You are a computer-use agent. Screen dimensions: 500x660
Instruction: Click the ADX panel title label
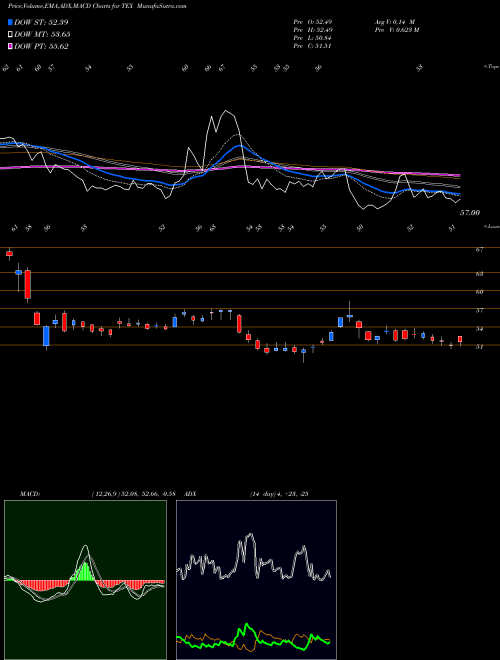(190, 494)
